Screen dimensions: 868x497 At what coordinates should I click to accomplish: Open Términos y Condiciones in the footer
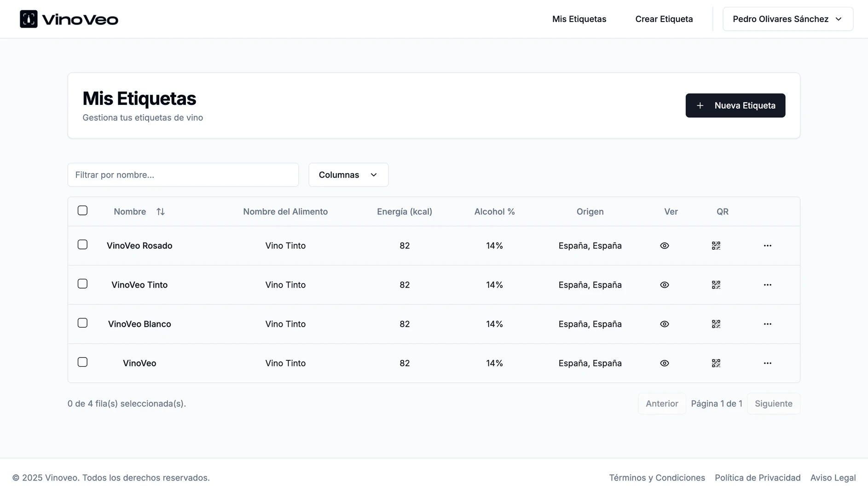[657, 478]
